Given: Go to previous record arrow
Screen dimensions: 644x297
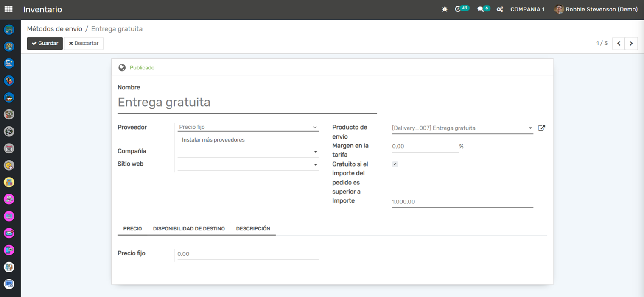Looking at the screenshot, I should point(619,43).
